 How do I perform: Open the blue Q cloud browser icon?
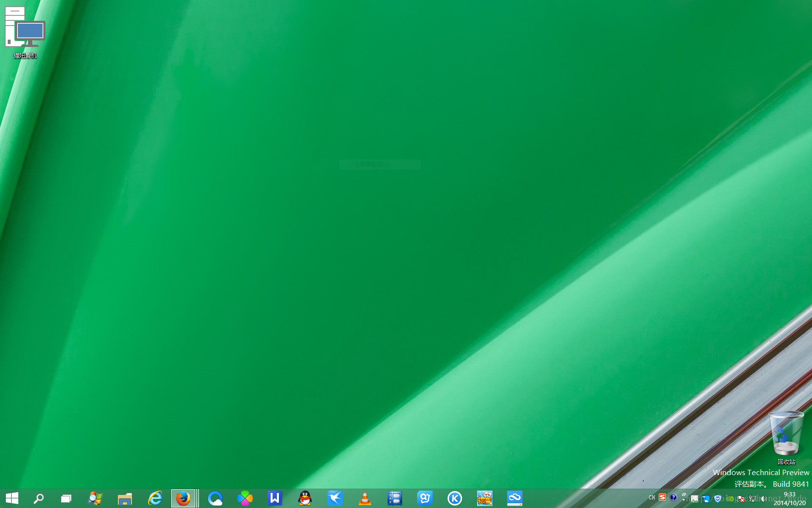pyautogui.click(x=215, y=498)
